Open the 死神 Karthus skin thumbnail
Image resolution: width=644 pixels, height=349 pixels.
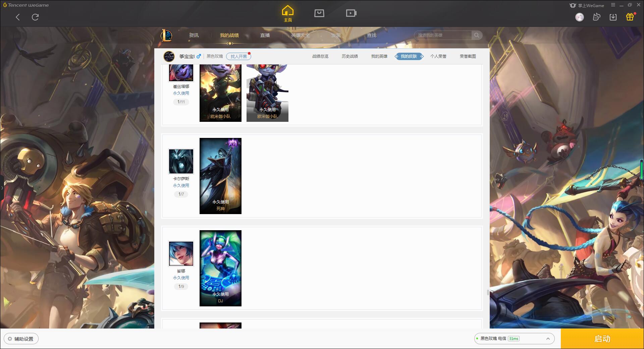(220, 176)
